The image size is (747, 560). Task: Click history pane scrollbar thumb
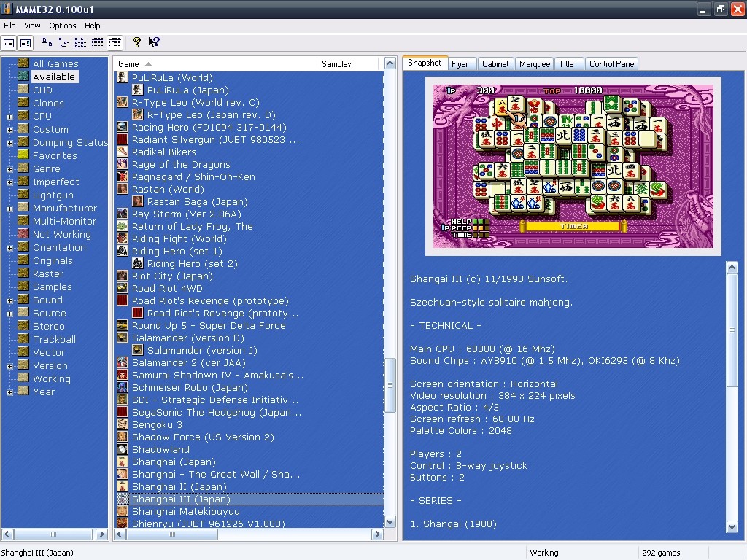[x=732, y=330]
